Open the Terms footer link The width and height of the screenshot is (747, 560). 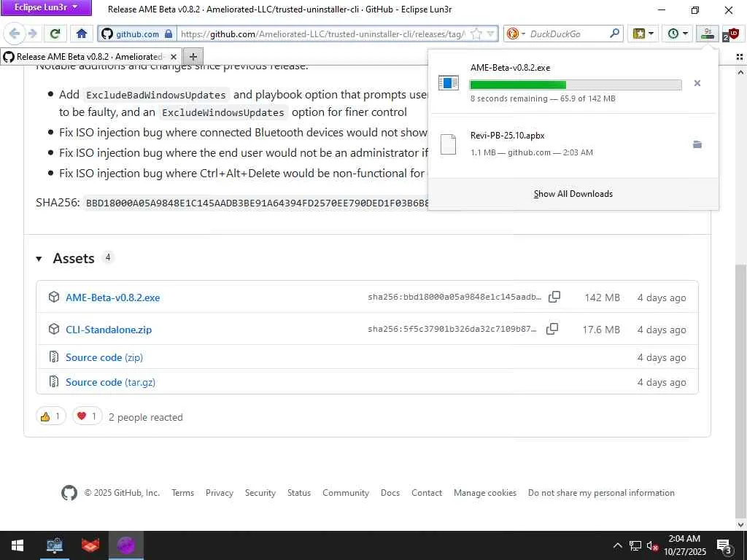click(183, 493)
